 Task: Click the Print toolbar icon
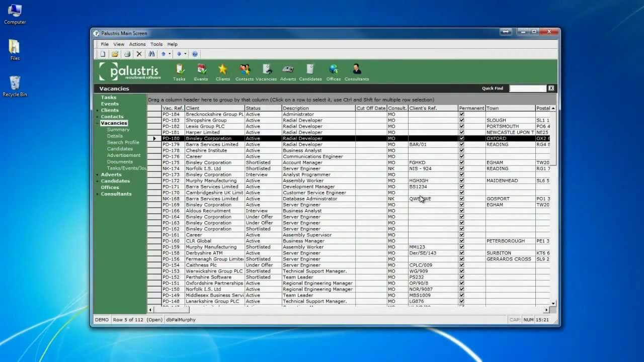click(127, 54)
